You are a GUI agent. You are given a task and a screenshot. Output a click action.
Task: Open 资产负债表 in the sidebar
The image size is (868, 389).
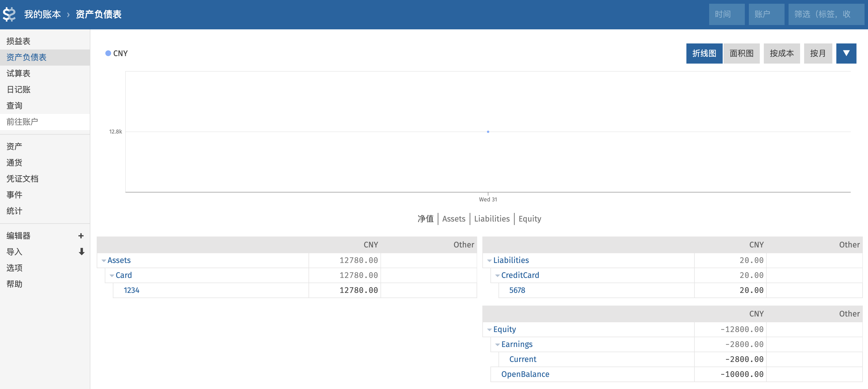point(45,57)
